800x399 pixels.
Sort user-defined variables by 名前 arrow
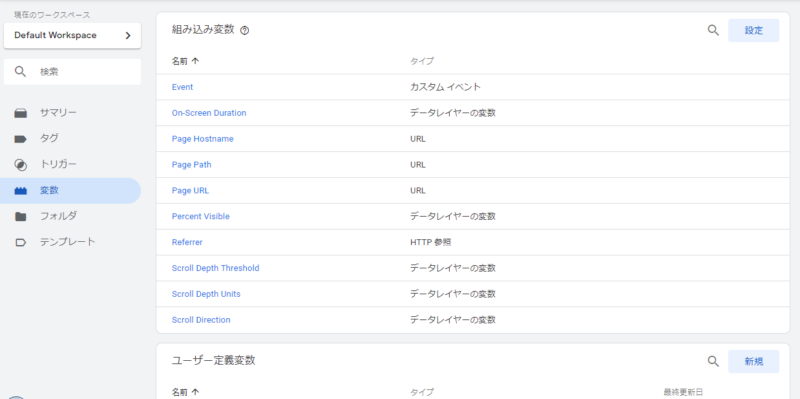click(195, 392)
